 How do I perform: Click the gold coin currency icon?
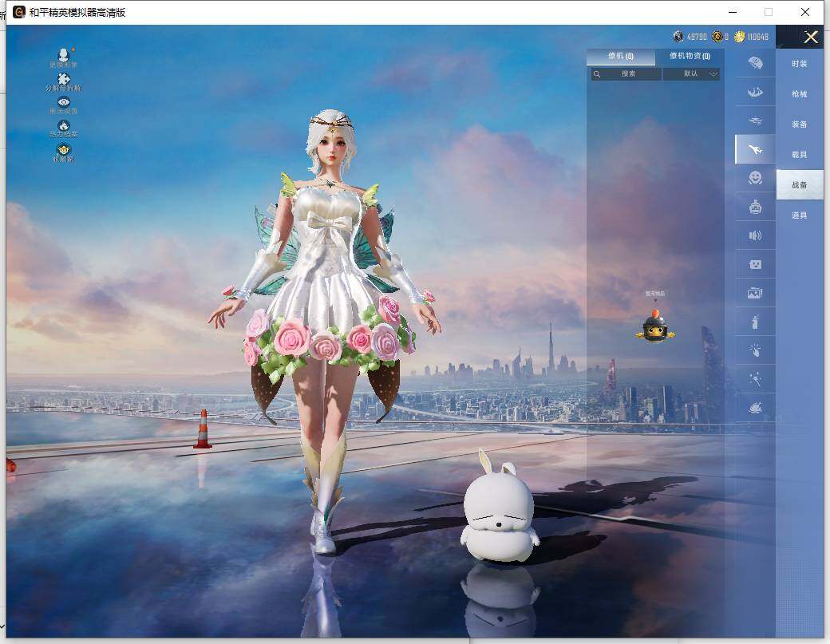click(739, 37)
